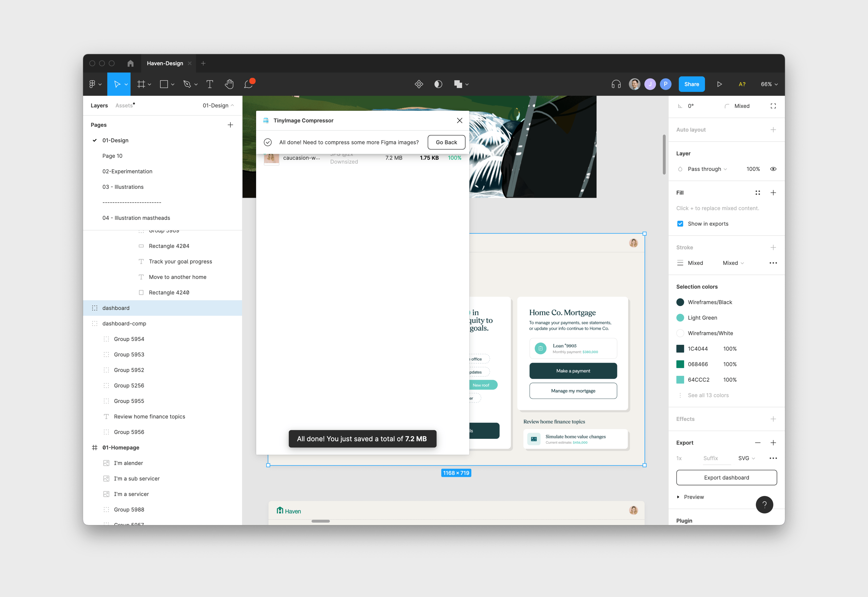Click the Light Green color swatch
868x597 pixels.
pos(680,318)
